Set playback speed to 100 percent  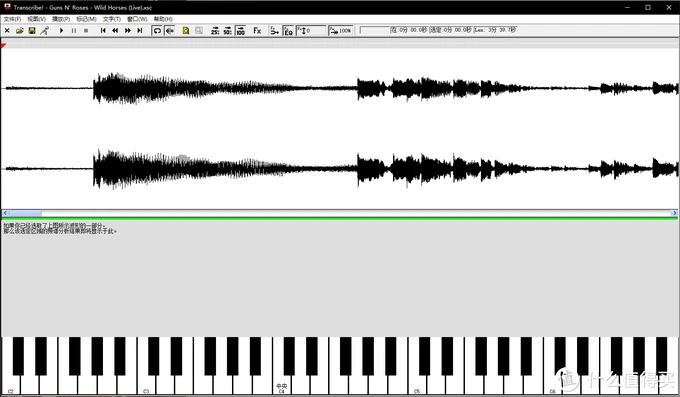coord(240,30)
